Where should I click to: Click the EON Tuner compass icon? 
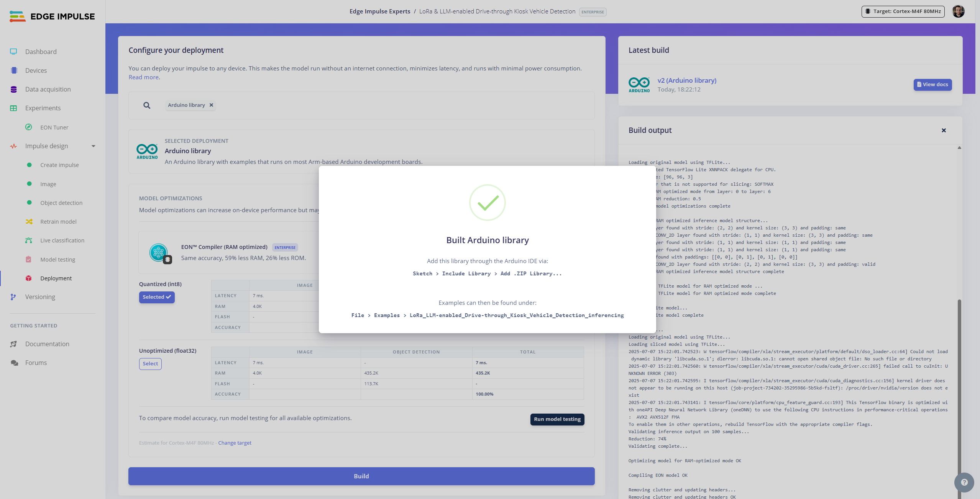point(29,127)
